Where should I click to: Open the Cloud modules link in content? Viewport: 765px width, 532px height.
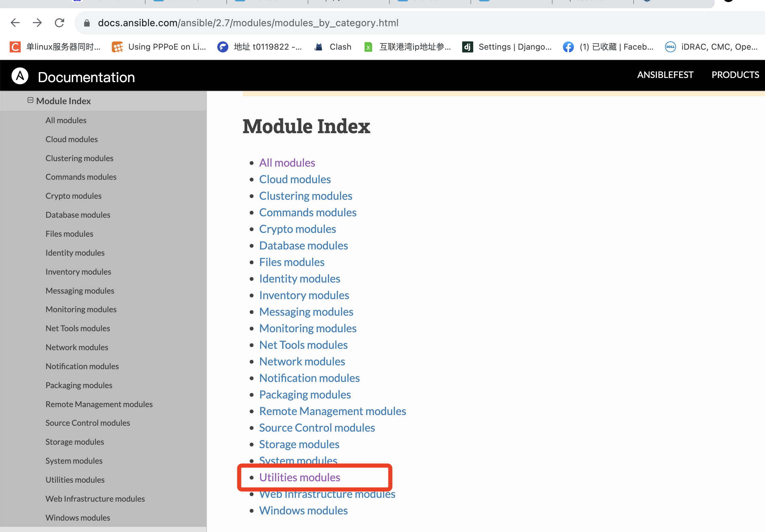pyautogui.click(x=295, y=179)
